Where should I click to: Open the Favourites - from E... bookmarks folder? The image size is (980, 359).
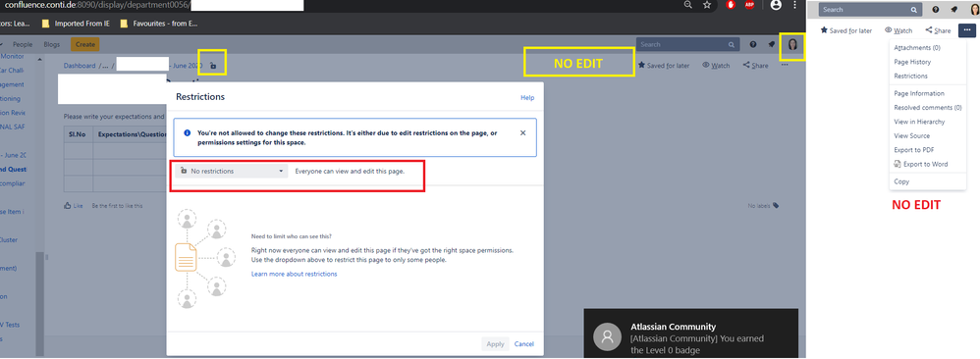coord(159,24)
